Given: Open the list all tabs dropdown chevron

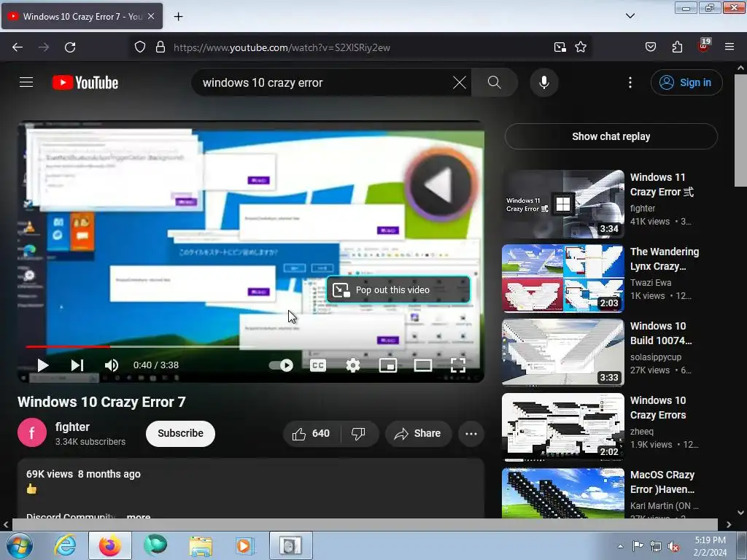Looking at the screenshot, I should coord(630,16).
